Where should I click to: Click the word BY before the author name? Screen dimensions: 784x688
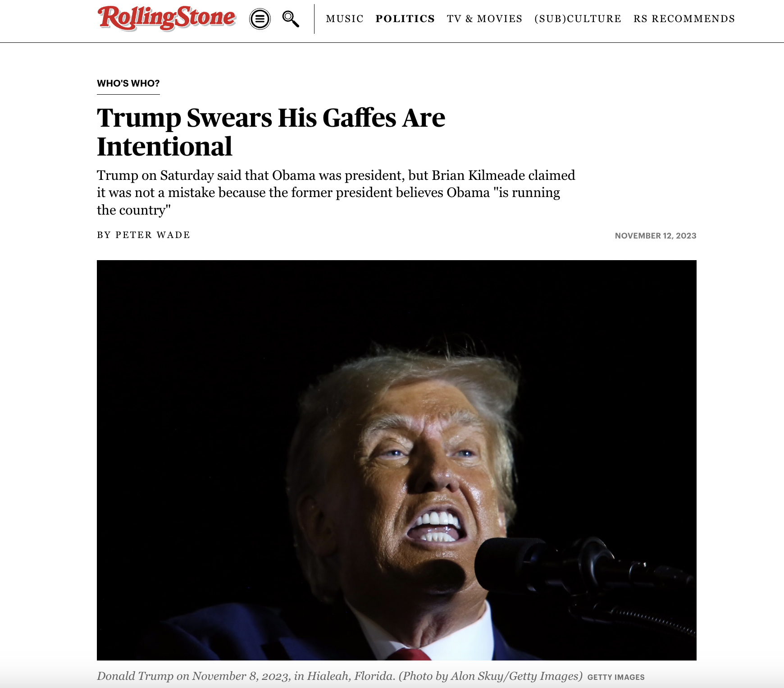click(x=104, y=235)
